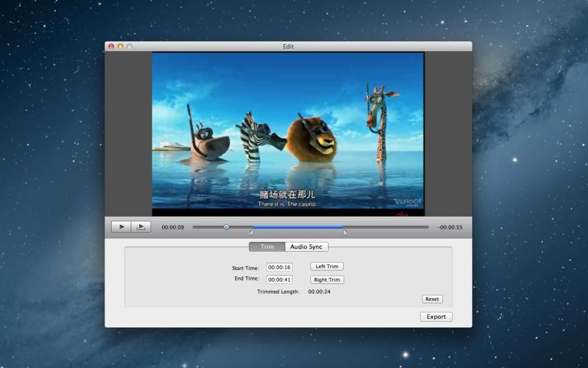Click the Reset button

432,299
